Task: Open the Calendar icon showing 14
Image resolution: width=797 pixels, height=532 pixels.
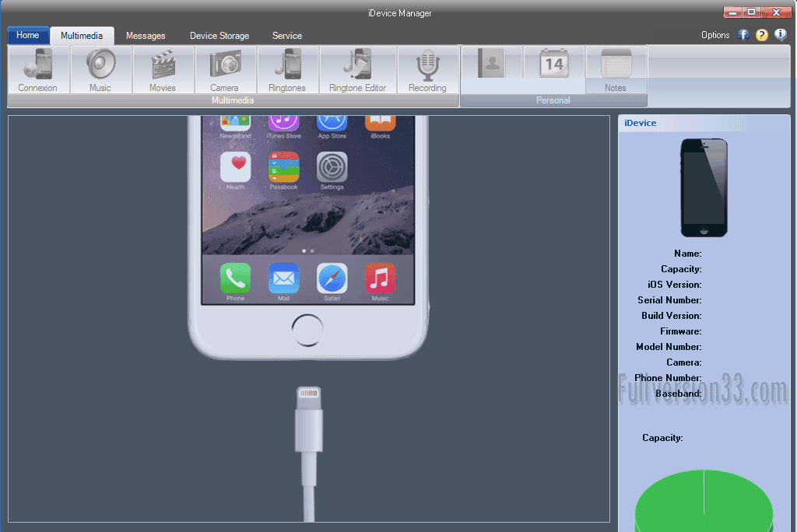Action: pos(554,64)
